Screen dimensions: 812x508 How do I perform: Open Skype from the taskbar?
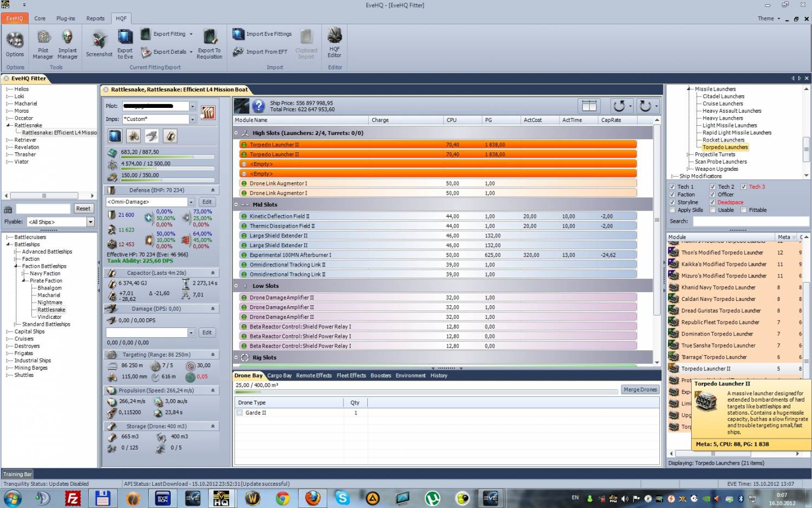342,498
